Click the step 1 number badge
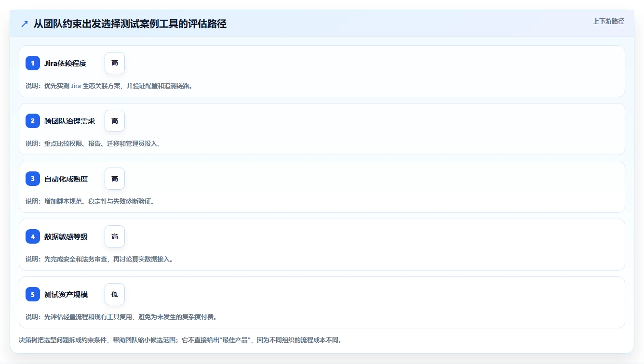The width and height of the screenshot is (644, 364). coord(33,63)
